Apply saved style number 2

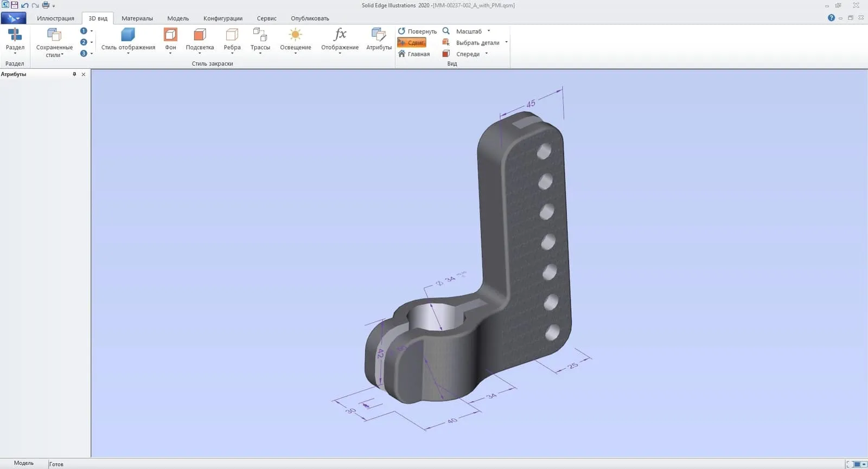pos(84,42)
